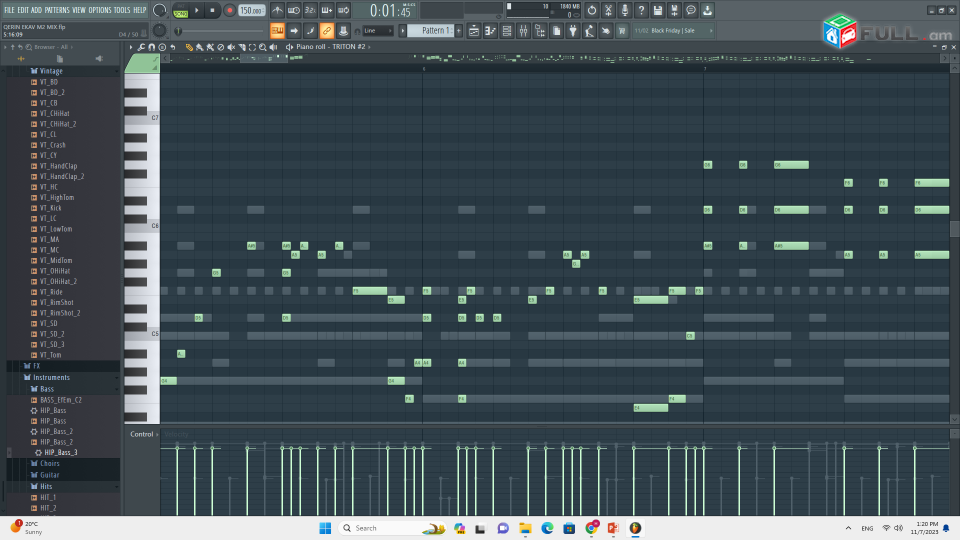Click the Playback scrub speaker tool

tap(273, 47)
